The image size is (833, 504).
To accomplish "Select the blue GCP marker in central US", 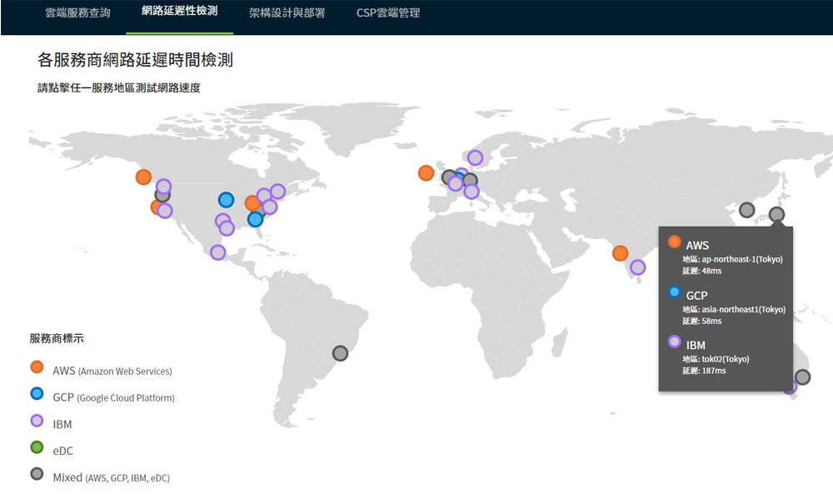I will tap(227, 200).
